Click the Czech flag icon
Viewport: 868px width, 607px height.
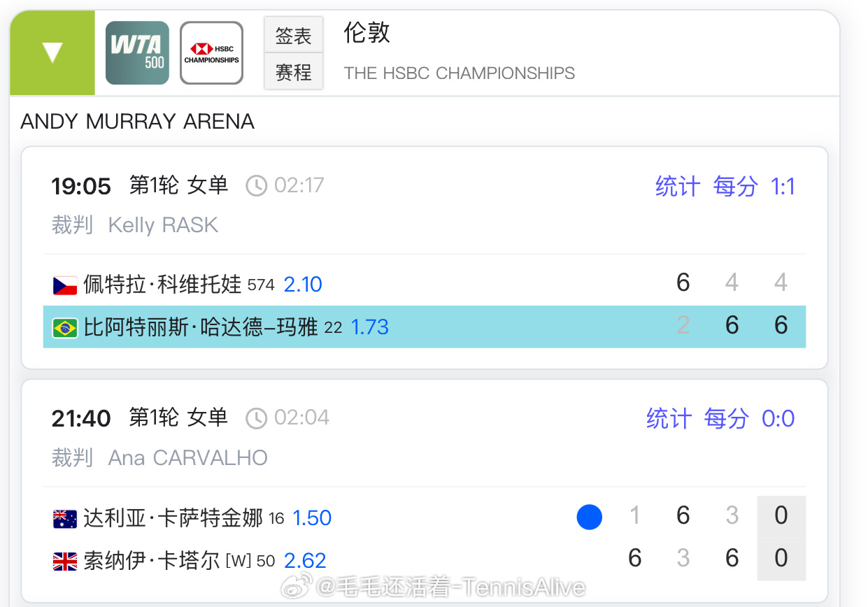(x=65, y=285)
